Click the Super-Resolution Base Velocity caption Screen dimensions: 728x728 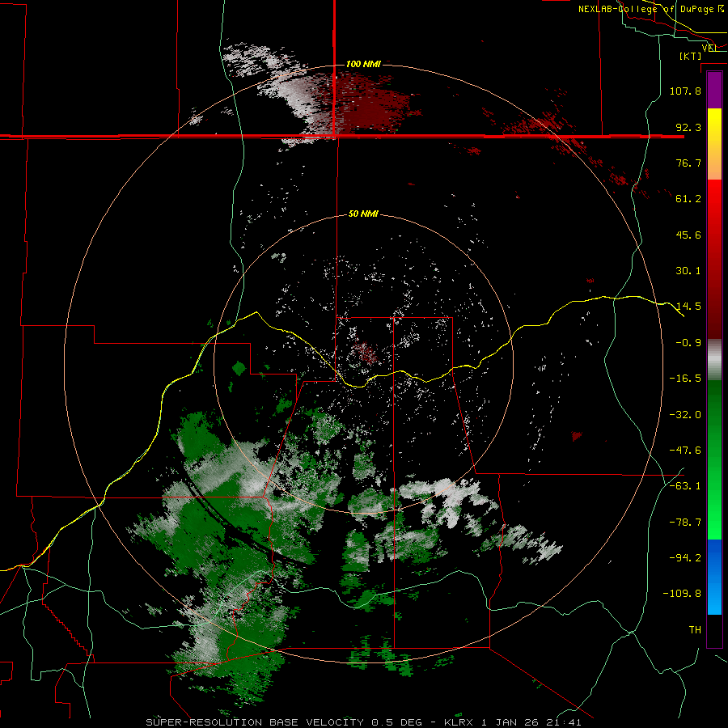tap(363, 722)
